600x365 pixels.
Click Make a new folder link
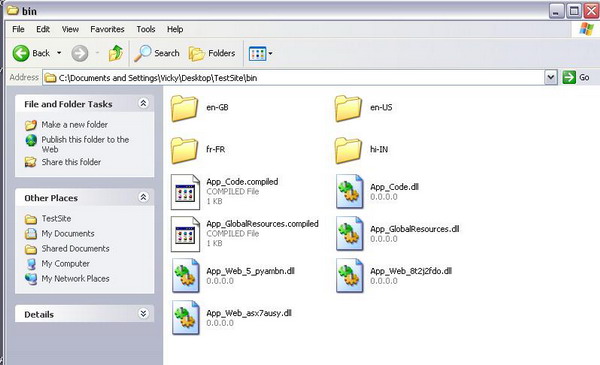(75, 124)
